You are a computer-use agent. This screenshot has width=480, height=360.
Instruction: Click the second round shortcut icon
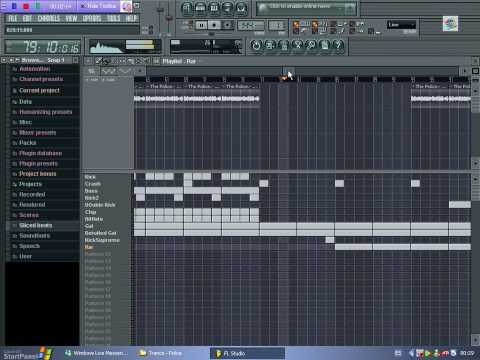click(200, 8)
